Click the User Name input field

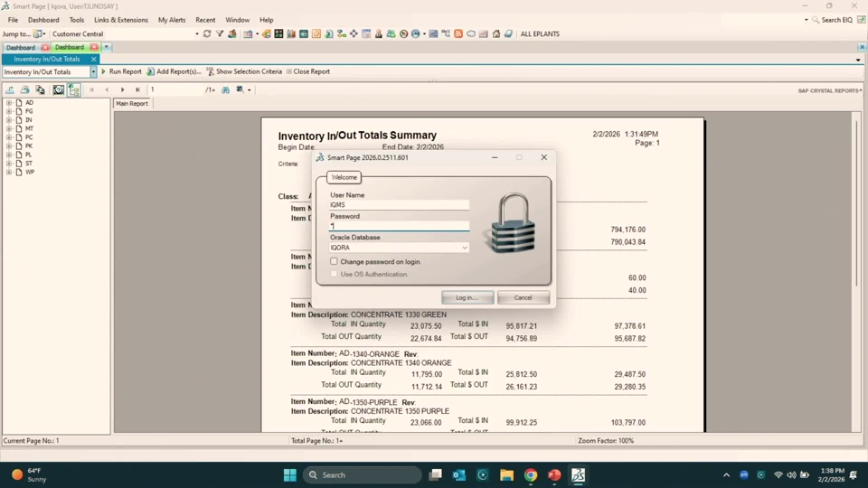(x=399, y=205)
